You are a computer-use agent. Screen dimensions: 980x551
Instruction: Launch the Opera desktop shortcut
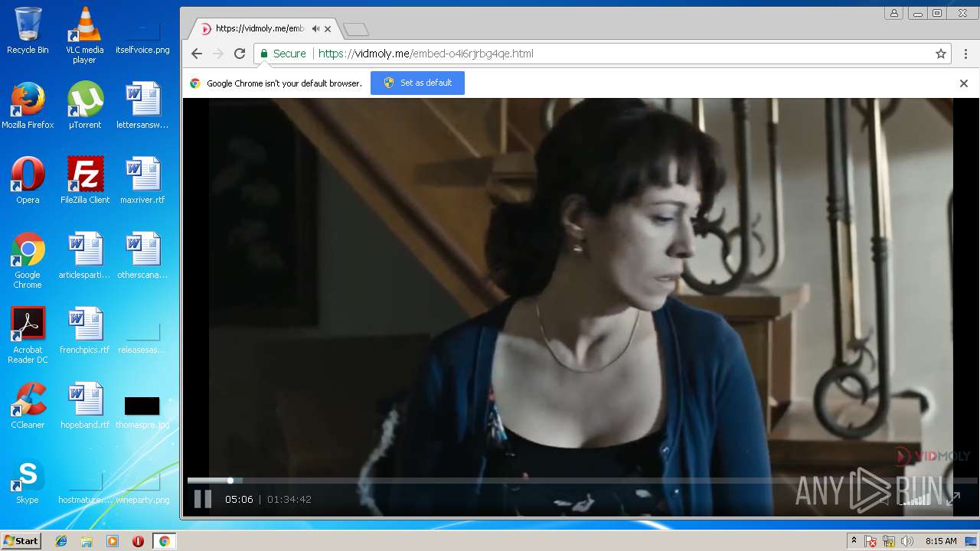(28, 181)
